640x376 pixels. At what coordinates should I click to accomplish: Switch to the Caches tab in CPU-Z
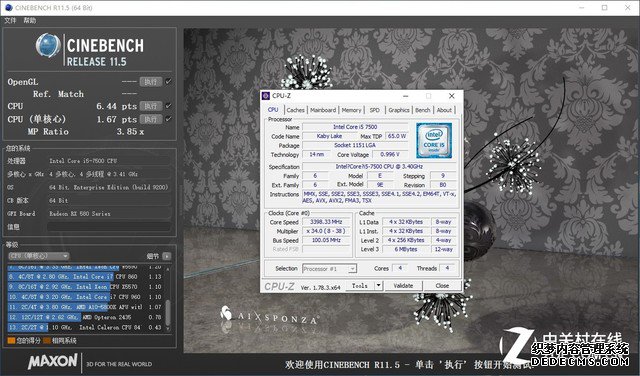(296, 110)
